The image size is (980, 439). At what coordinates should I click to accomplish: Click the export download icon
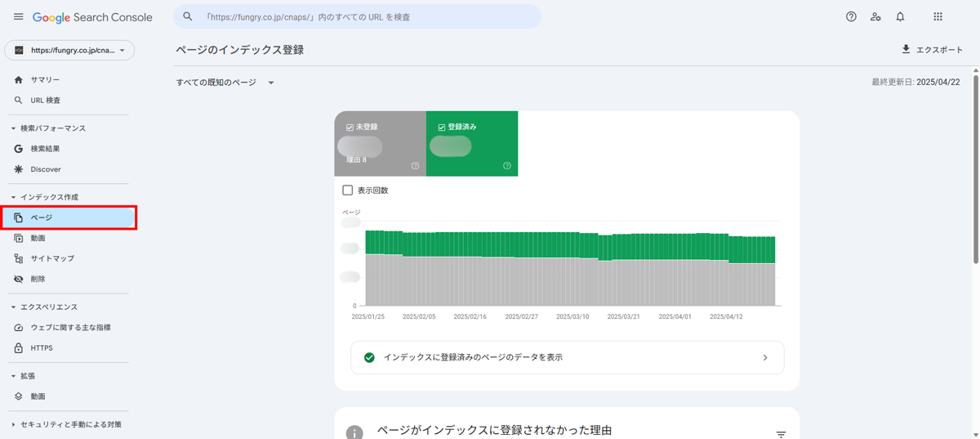[x=906, y=50]
